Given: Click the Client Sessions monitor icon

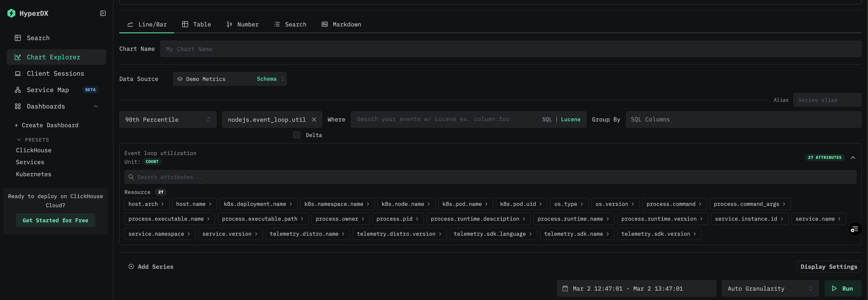Looking at the screenshot, I should 18,73.
